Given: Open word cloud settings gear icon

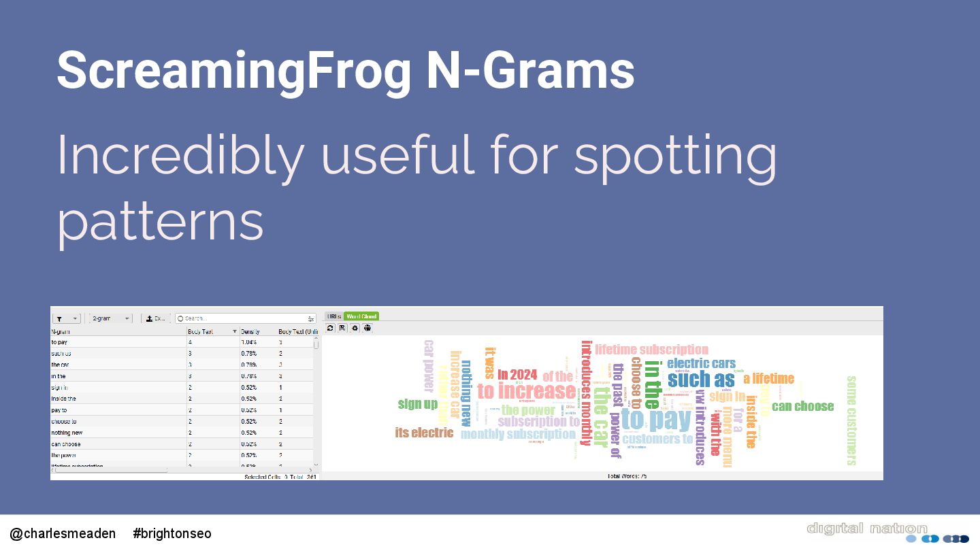Looking at the screenshot, I should point(355,328).
